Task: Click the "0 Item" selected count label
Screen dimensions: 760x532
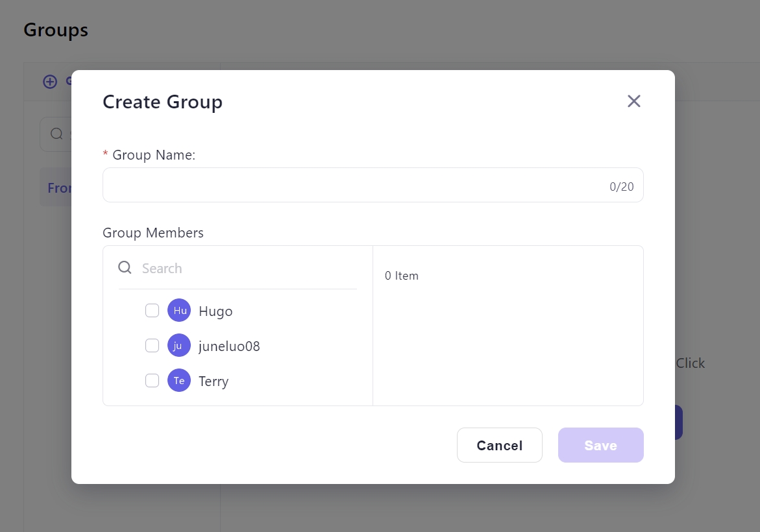Action: [x=402, y=276]
